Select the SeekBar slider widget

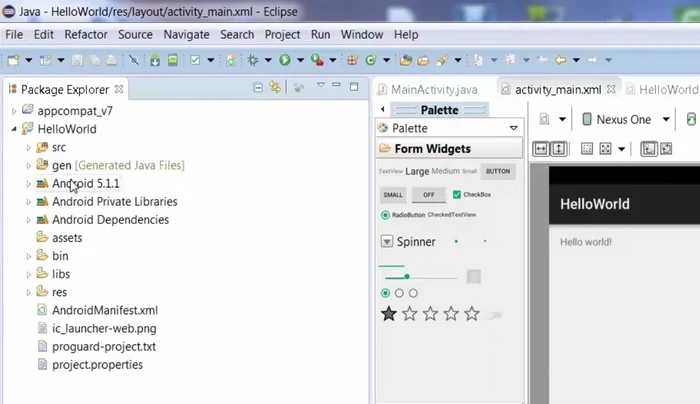pos(421,277)
